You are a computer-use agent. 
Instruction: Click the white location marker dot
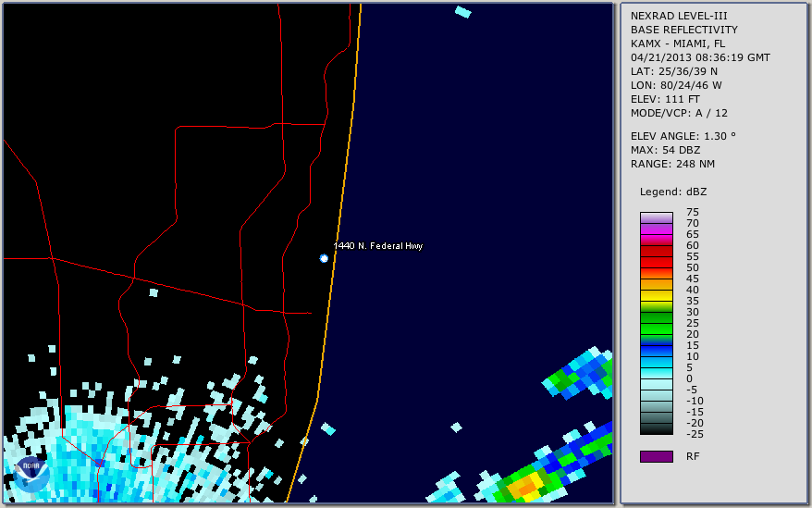324,258
